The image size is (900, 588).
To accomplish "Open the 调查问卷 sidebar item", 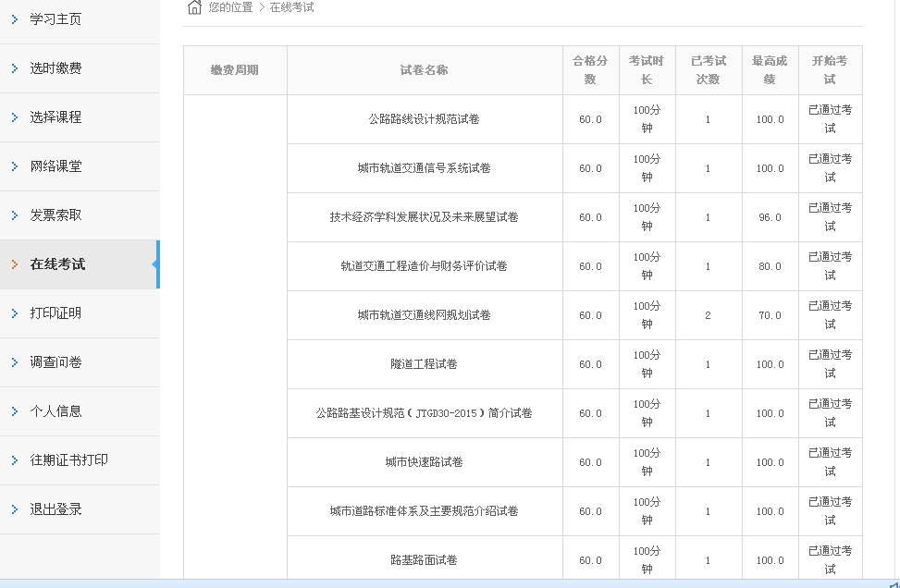I will (x=56, y=362).
